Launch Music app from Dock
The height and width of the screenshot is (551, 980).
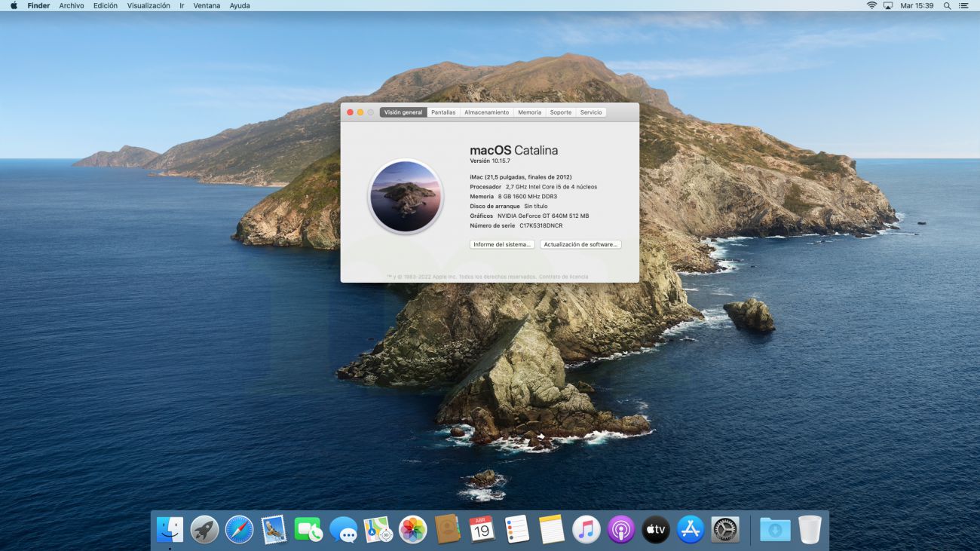(x=586, y=530)
